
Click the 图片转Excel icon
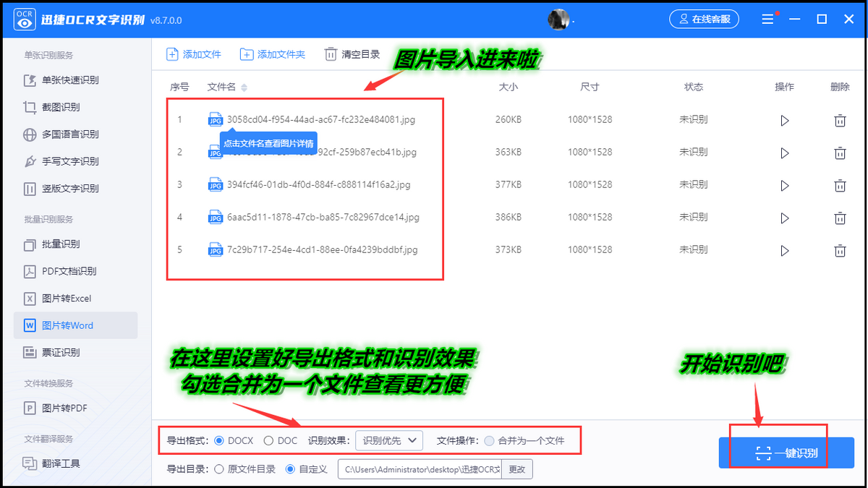click(x=30, y=299)
